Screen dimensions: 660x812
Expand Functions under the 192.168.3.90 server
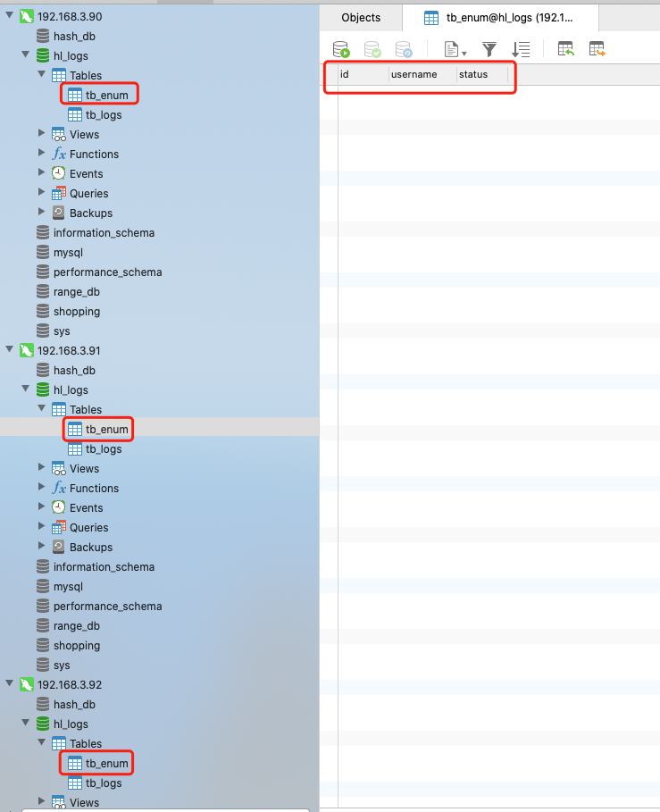42,154
